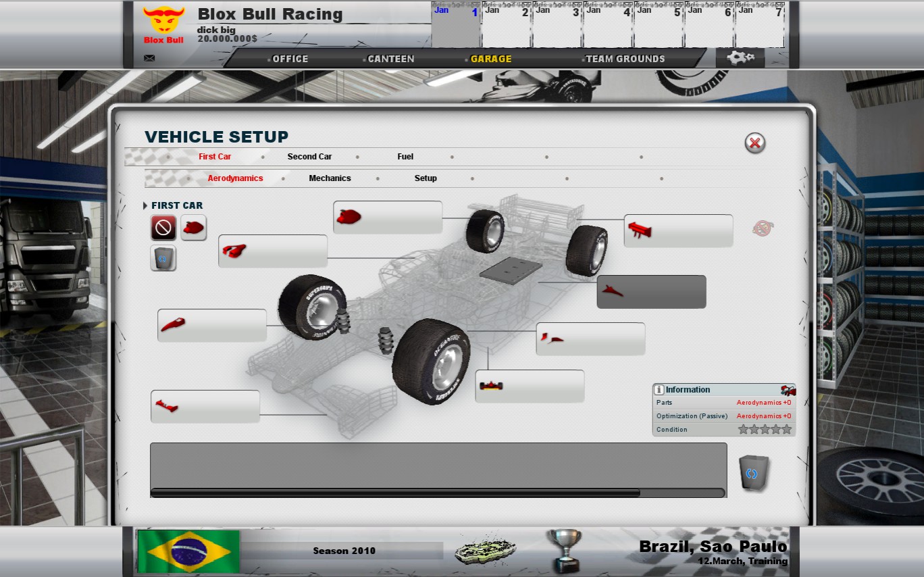Image resolution: width=924 pixels, height=577 pixels.
Task: Select the red engine cover part icon
Action: click(194, 228)
